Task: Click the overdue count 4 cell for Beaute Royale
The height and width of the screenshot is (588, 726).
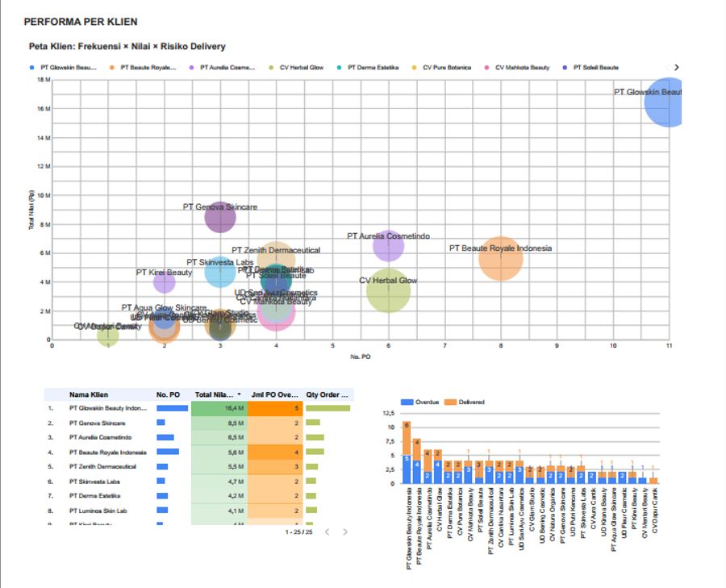Action: [x=276, y=452]
